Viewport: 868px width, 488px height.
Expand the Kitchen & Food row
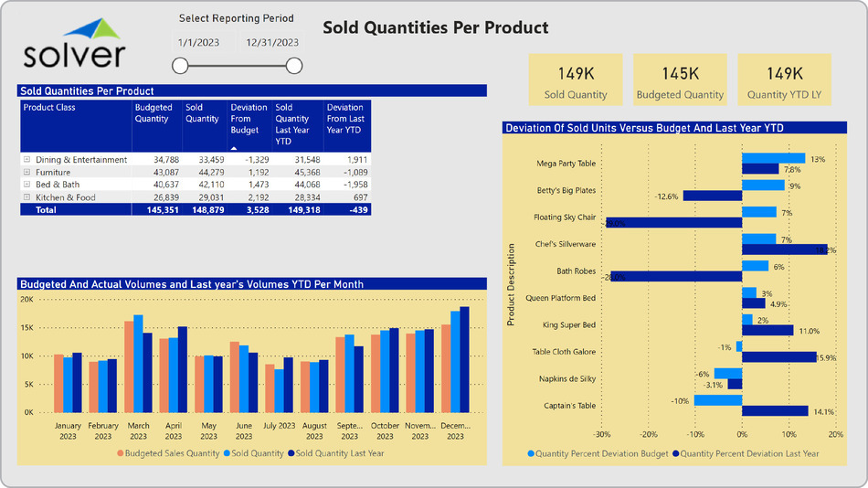pyautogui.click(x=26, y=196)
